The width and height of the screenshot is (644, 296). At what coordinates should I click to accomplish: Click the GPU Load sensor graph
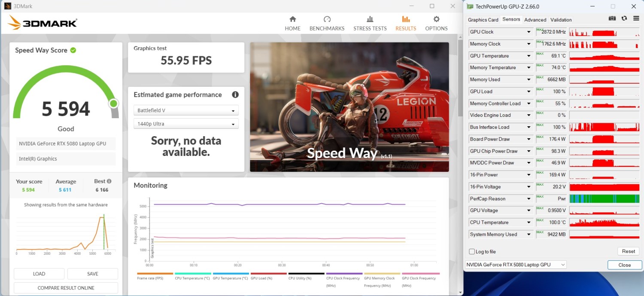pyautogui.click(x=604, y=92)
